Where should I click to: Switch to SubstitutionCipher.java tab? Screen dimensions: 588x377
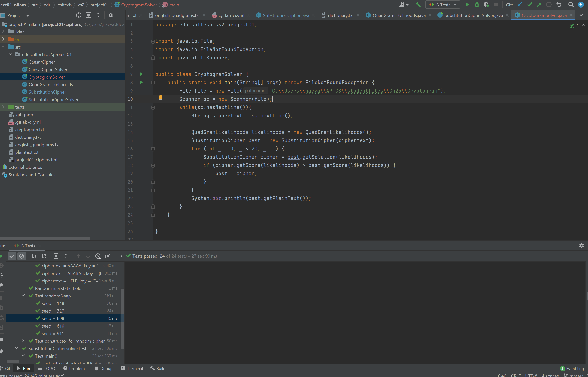286,15
